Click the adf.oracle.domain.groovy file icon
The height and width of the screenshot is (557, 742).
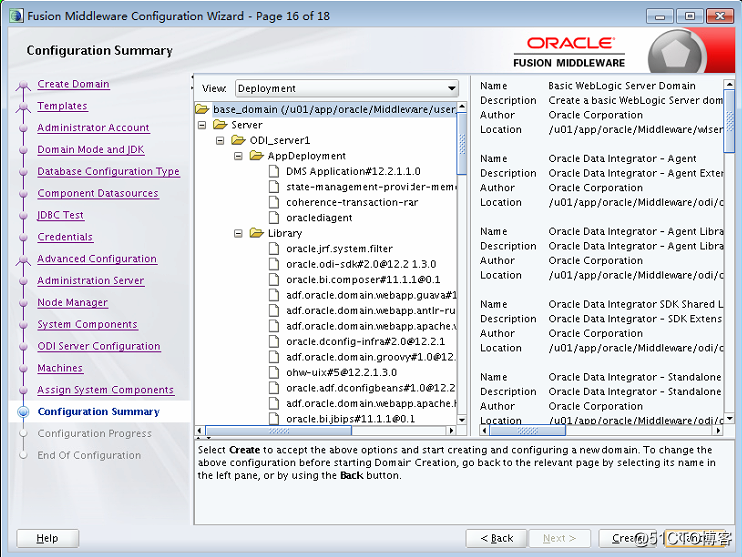pyautogui.click(x=274, y=357)
